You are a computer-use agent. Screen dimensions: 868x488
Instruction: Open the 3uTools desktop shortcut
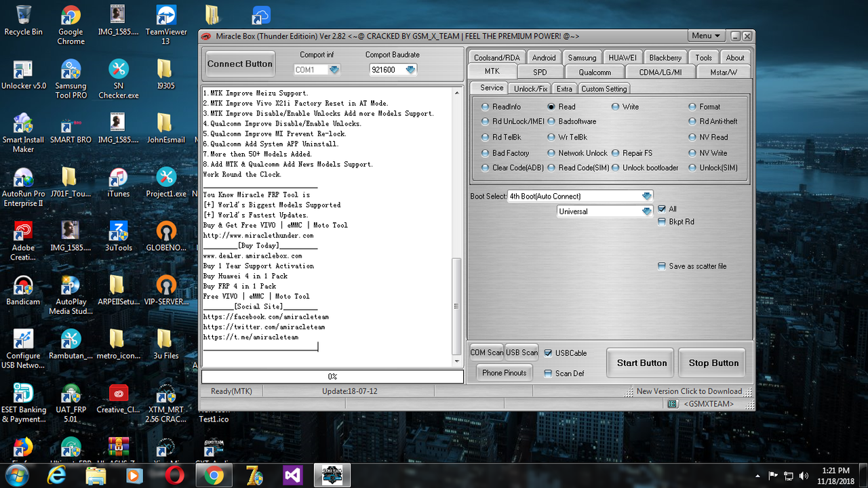point(118,237)
